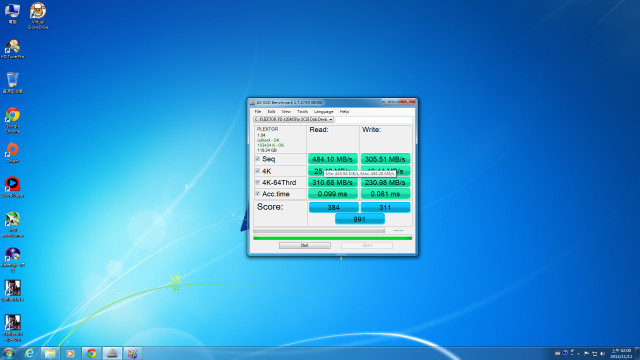Toggle the Acc.time test checkbox
The height and width of the screenshot is (360, 640).
click(258, 193)
